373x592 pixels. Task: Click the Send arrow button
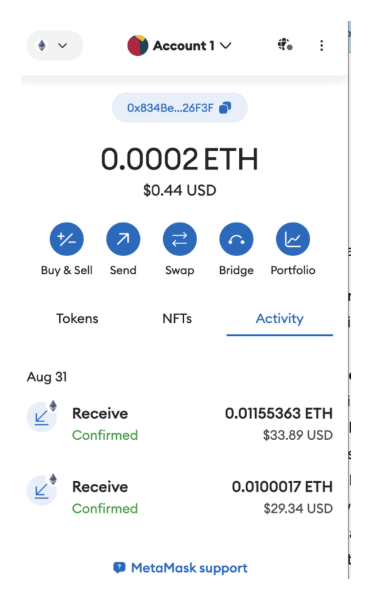tap(123, 239)
